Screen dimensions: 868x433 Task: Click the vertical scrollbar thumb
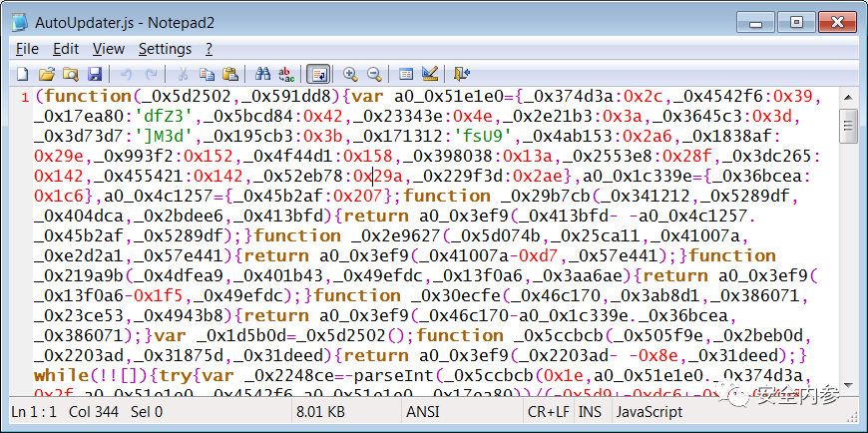tap(847, 127)
